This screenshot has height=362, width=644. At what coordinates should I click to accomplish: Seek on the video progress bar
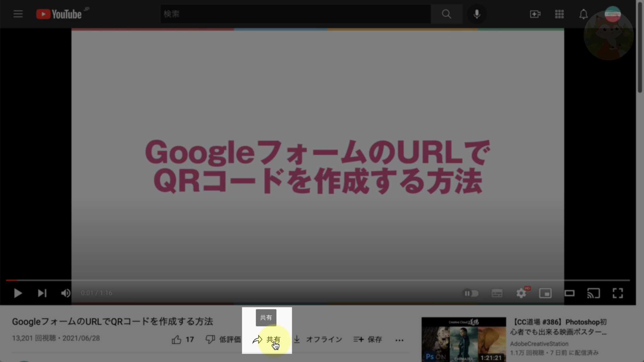(318, 280)
